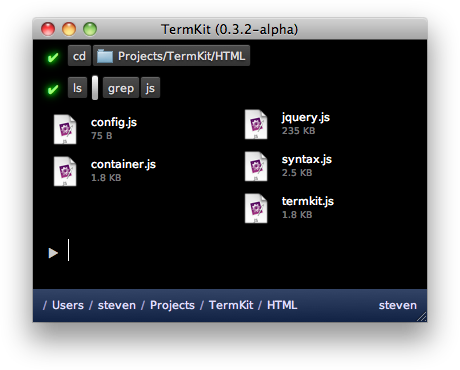Click the jquery.js file name

306,117
